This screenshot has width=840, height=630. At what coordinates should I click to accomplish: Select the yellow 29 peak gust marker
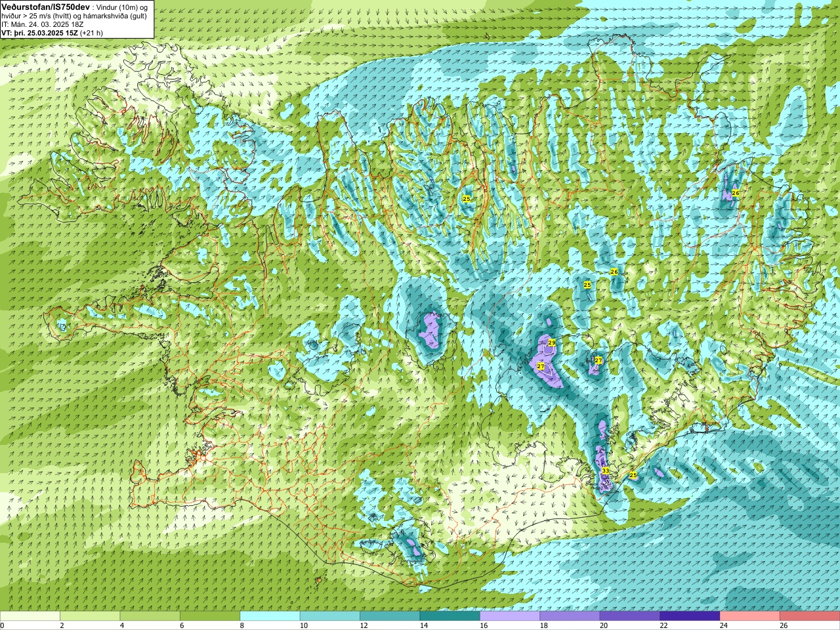552,343
